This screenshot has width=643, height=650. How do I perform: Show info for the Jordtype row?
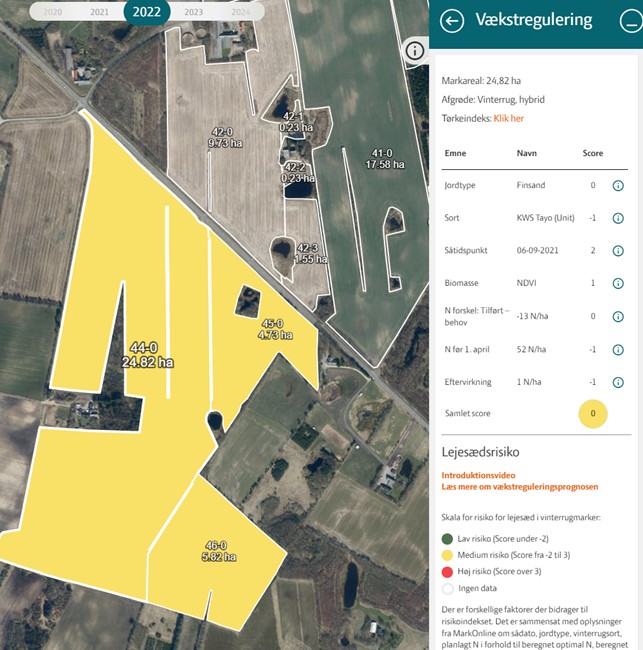[618, 186]
